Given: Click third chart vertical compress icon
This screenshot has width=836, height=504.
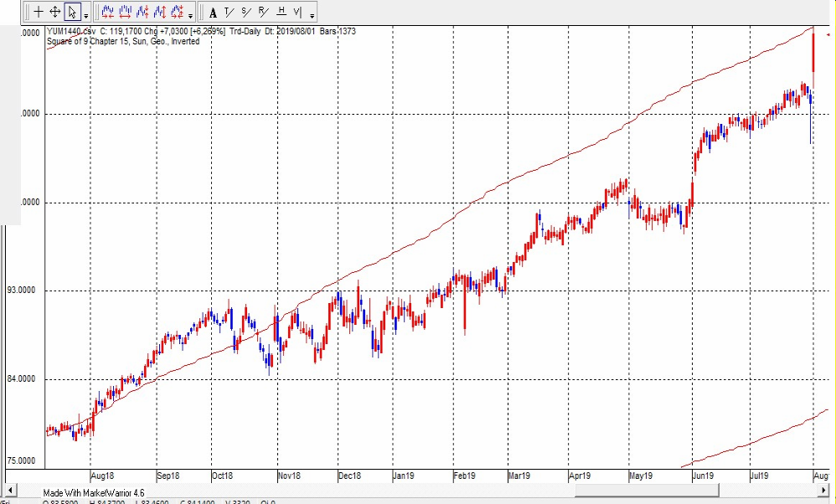Looking at the screenshot, I should coord(142,12).
